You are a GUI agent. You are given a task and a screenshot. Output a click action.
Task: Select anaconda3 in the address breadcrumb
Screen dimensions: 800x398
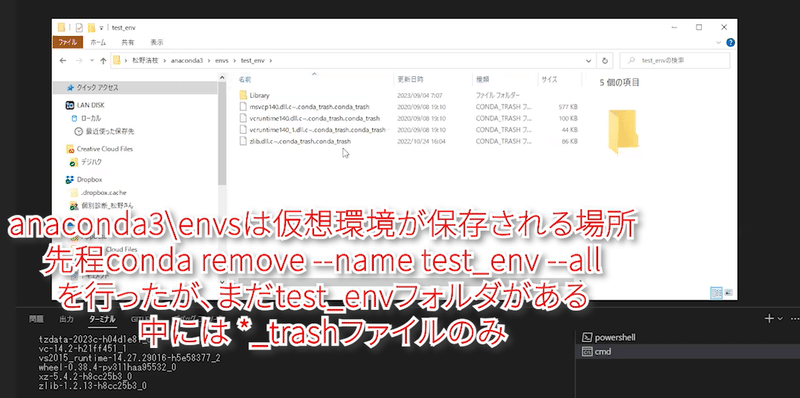tap(187, 60)
